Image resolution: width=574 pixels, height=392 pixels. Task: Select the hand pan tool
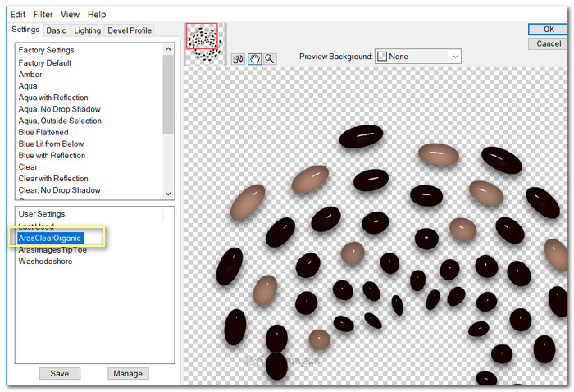pyautogui.click(x=254, y=58)
